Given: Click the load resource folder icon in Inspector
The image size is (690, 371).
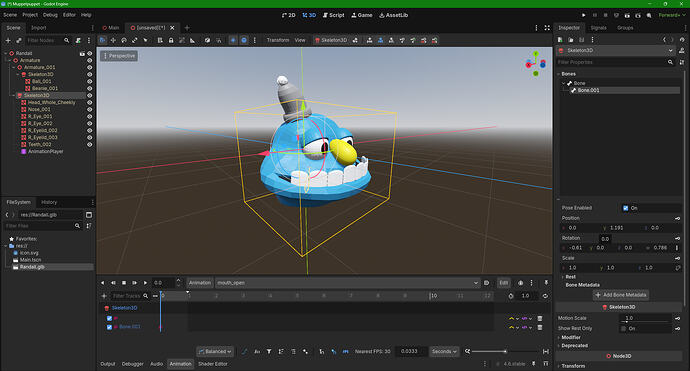Looking at the screenshot, I should (x=571, y=40).
